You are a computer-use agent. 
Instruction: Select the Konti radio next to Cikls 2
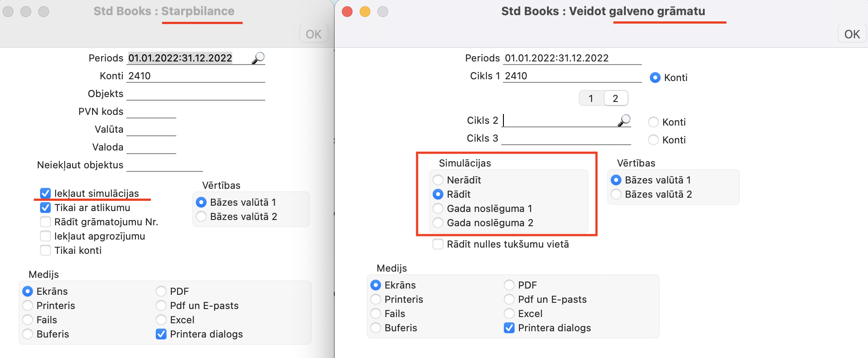(653, 122)
